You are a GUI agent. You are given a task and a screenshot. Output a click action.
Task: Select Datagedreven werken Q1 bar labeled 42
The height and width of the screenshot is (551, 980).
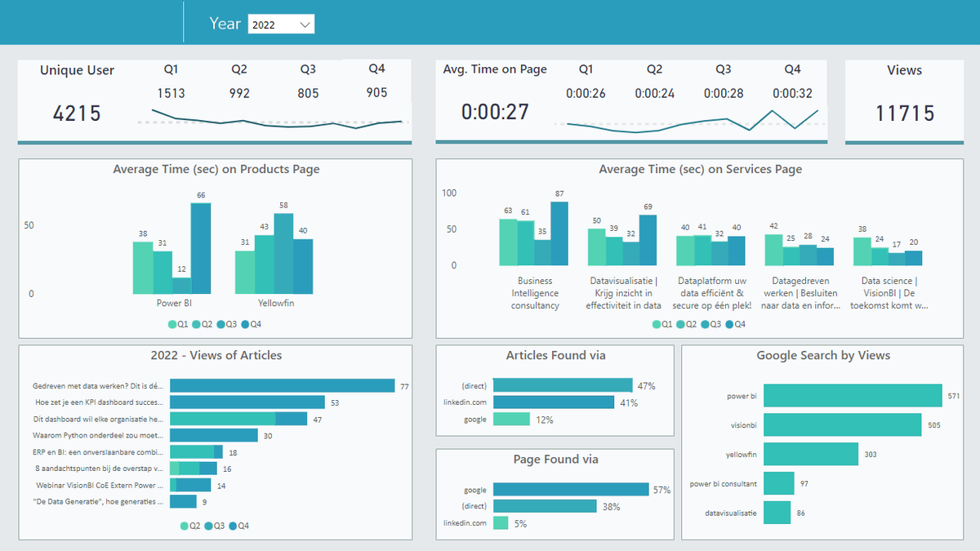773,250
